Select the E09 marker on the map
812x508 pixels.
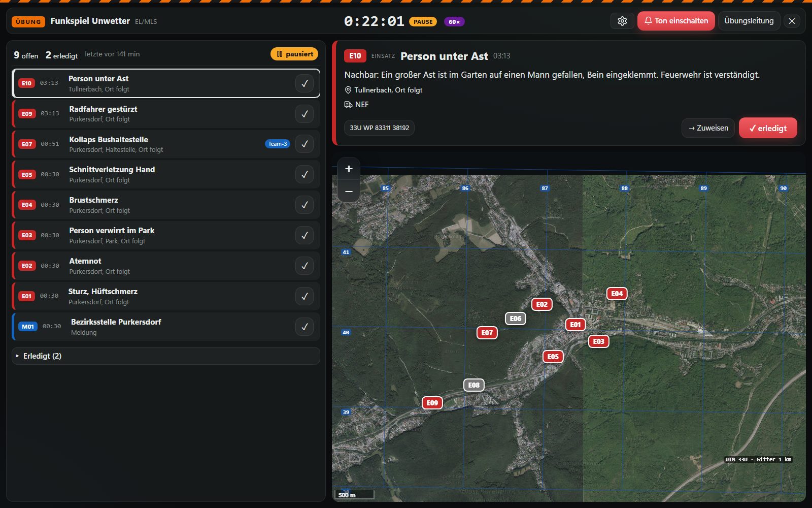(x=432, y=403)
